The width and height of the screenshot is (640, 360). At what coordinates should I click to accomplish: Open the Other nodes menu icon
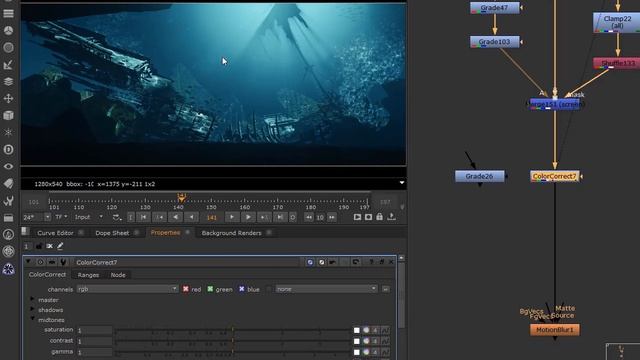pos(8,218)
